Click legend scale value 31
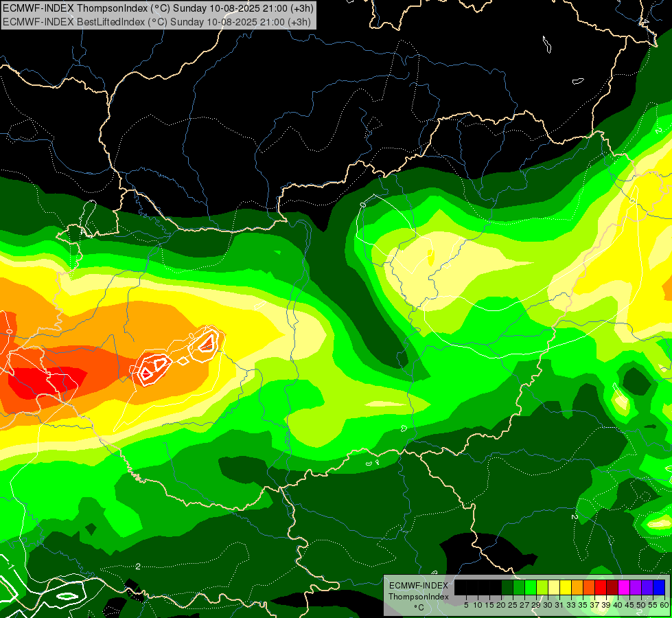This screenshot has height=618, width=672. point(559,605)
